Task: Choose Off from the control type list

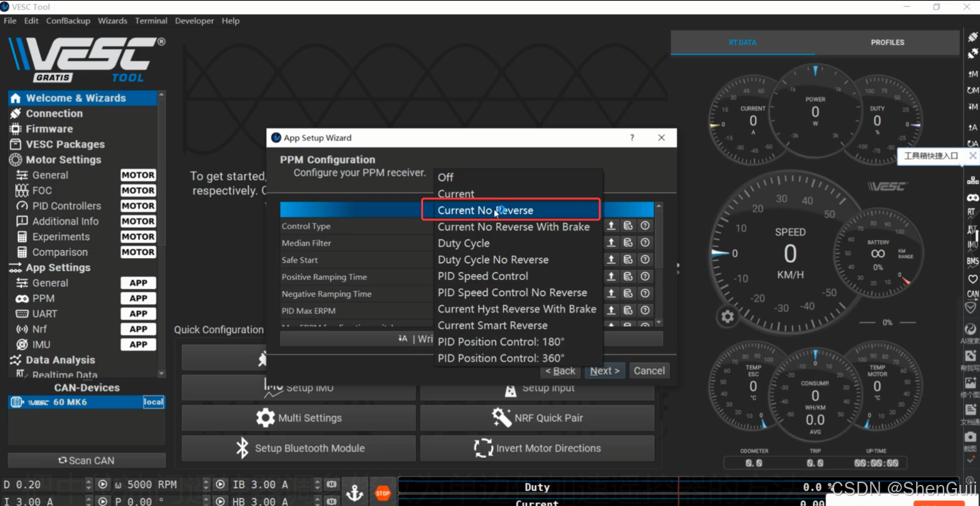Action: [x=446, y=177]
